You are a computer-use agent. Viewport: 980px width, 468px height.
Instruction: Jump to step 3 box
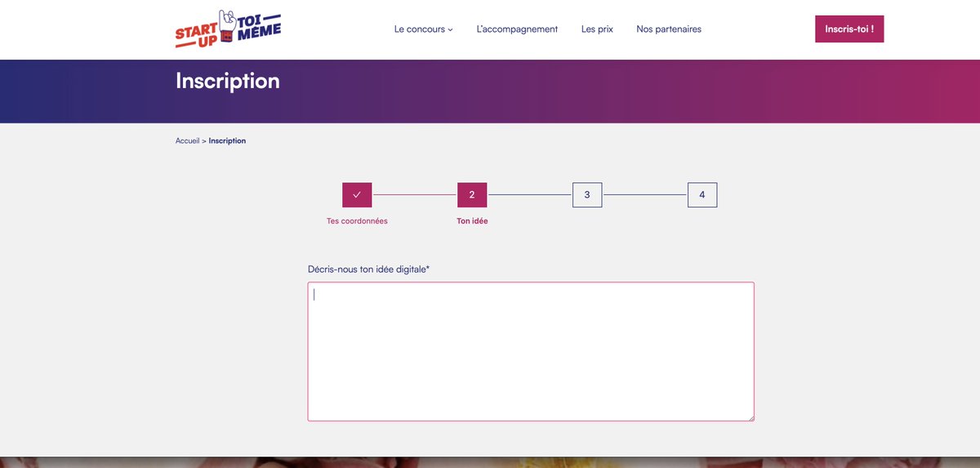[x=587, y=195]
